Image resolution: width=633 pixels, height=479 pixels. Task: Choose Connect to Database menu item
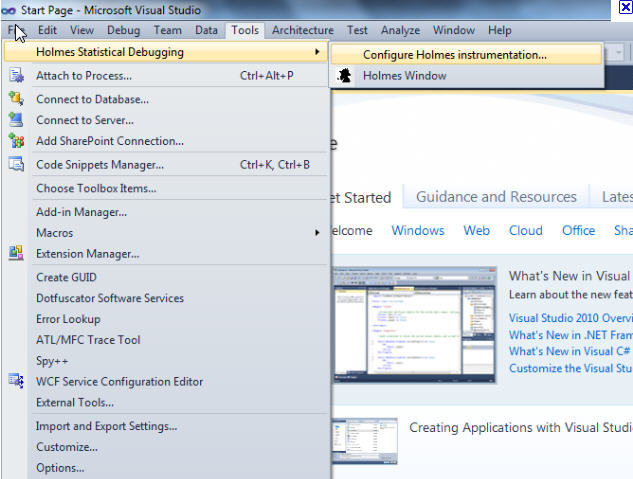click(x=166, y=99)
